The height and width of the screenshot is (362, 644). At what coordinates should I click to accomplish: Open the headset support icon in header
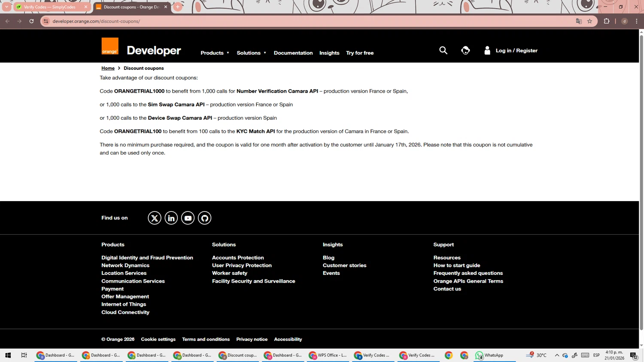click(465, 51)
